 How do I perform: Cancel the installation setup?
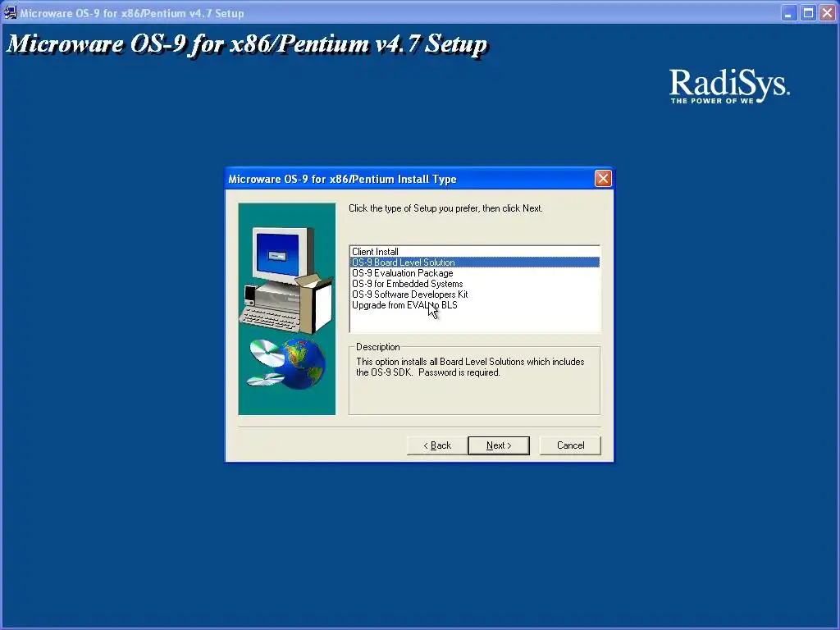point(570,445)
